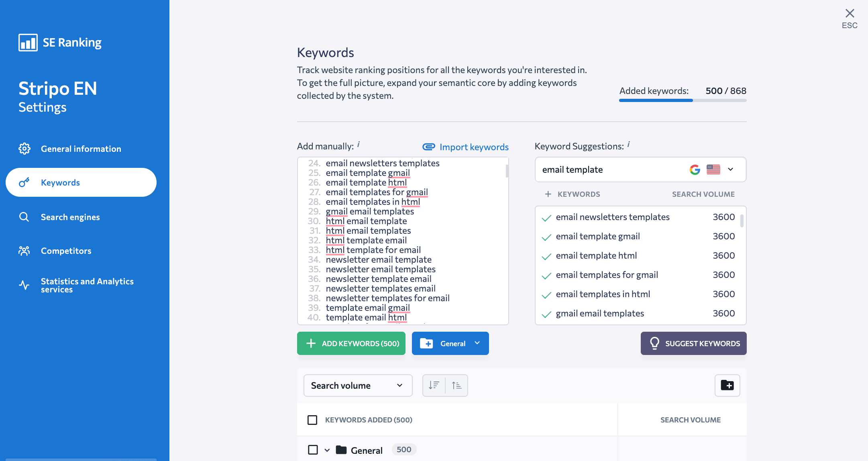Click the SEARCH VOLUME suggestions column header
Screen dimensions: 868x461
(703, 194)
